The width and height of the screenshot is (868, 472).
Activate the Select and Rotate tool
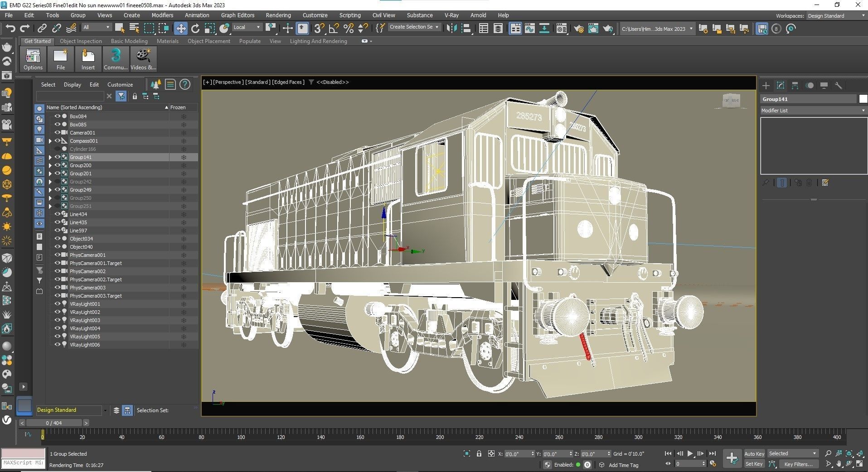(195, 29)
